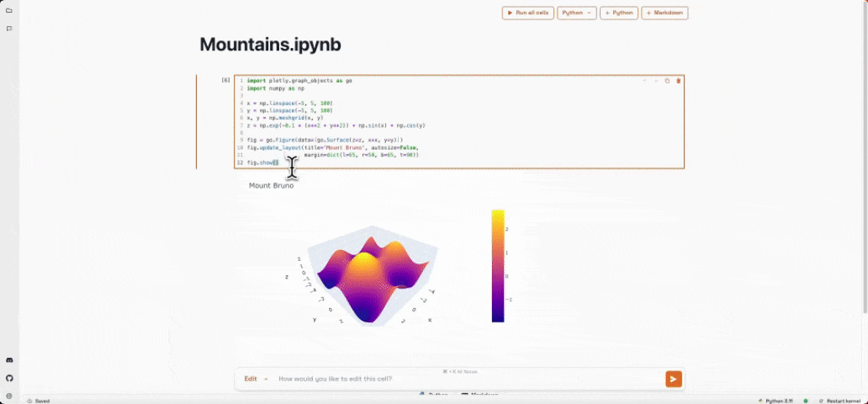Open the GitHub icon in sidebar
868x404 pixels.
point(9,378)
